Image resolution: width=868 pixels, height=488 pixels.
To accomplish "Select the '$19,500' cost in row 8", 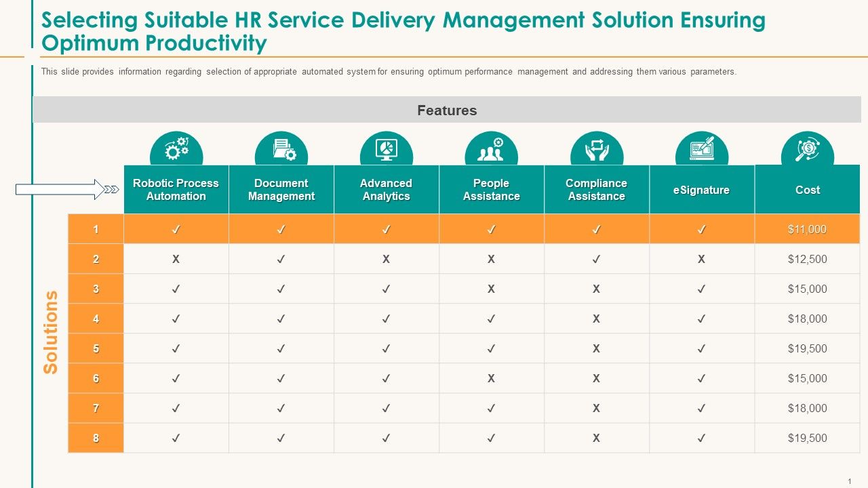I will click(x=807, y=438).
